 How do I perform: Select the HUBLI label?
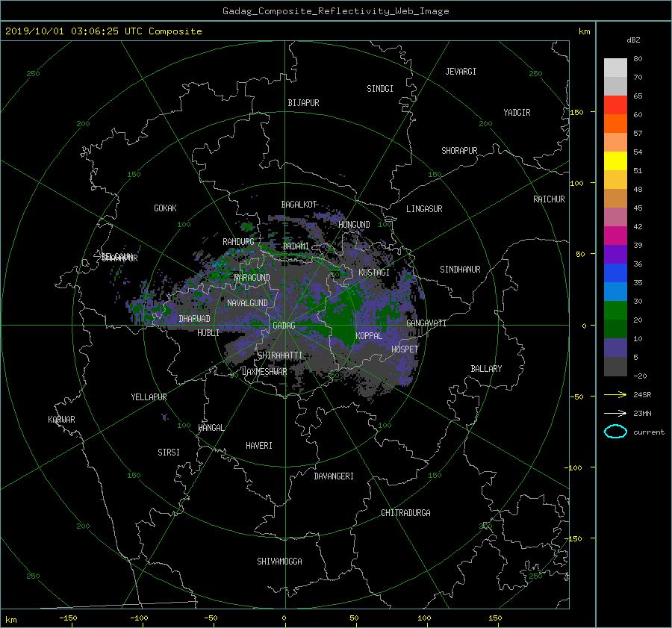coord(208,333)
